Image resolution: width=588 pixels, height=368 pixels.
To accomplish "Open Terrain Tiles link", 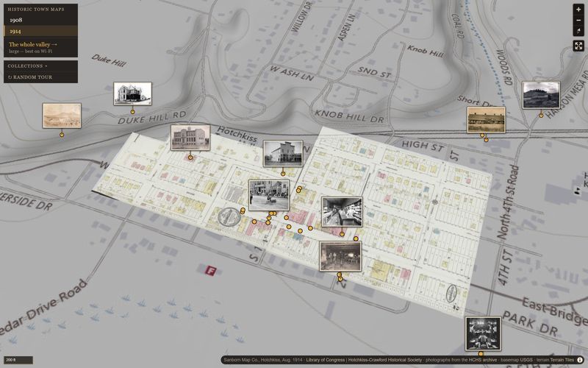I will (x=561, y=360).
